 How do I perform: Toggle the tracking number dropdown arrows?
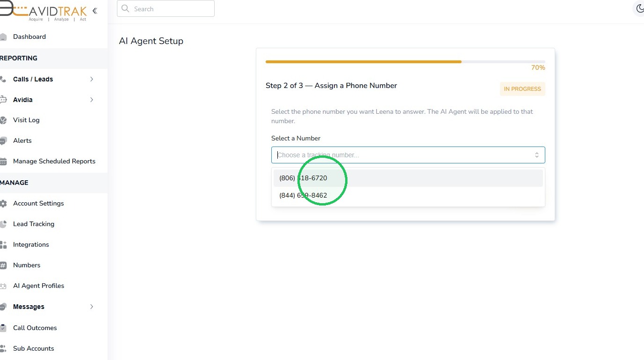tap(537, 155)
